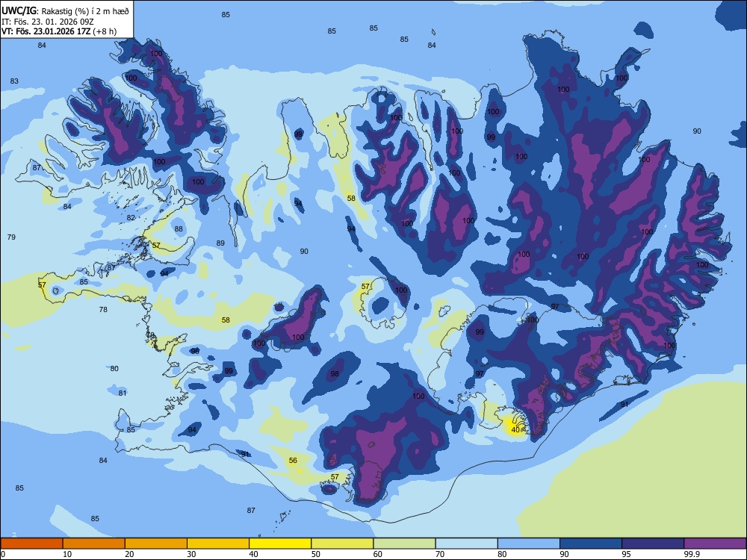Click the light blue 80–90 legend swatch

(x=529, y=544)
